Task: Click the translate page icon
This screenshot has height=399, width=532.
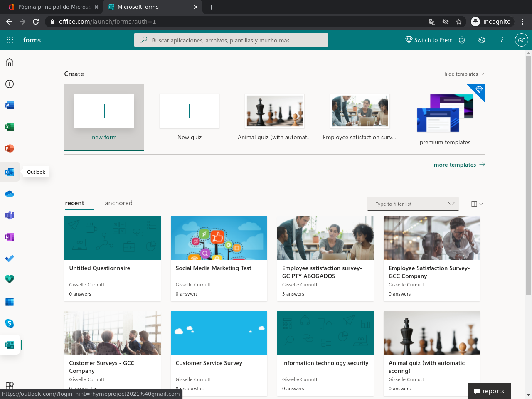Action: pyautogui.click(x=432, y=22)
